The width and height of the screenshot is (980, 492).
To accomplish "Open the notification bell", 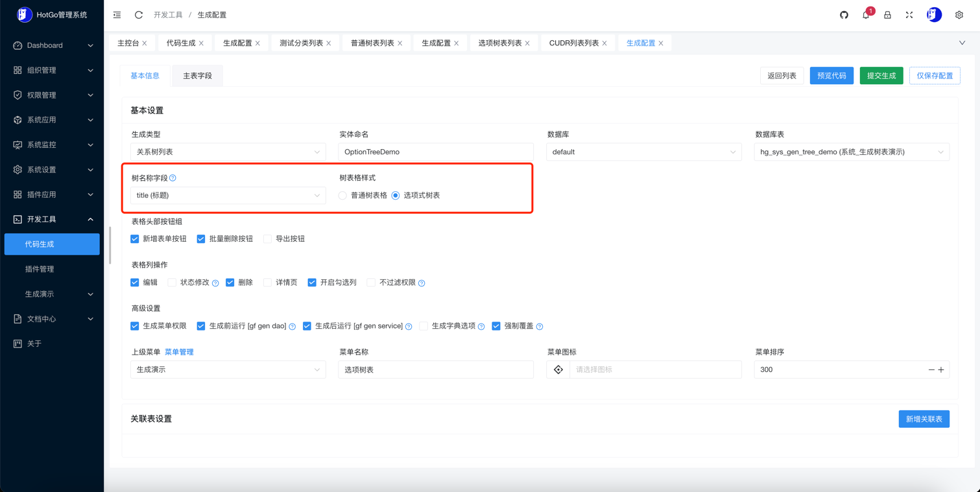I will tap(866, 15).
